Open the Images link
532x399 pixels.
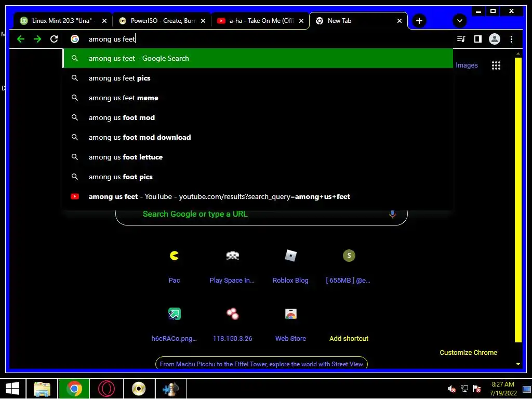467,65
